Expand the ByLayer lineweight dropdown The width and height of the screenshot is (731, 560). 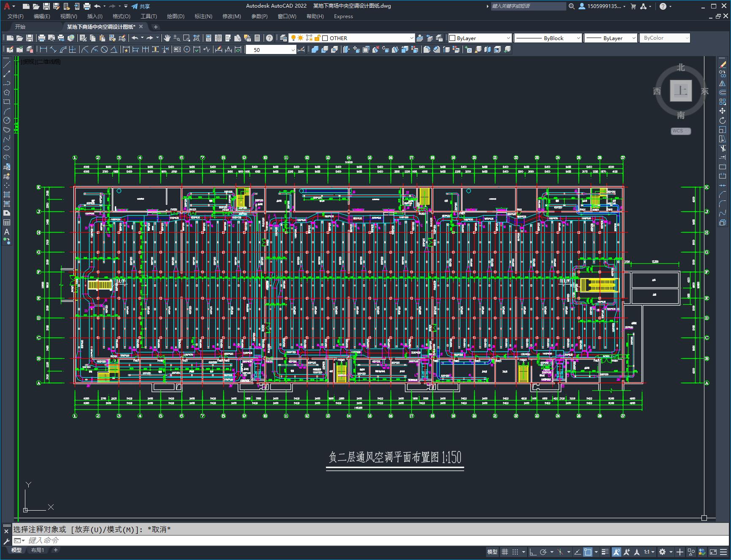(x=633, y=38)
